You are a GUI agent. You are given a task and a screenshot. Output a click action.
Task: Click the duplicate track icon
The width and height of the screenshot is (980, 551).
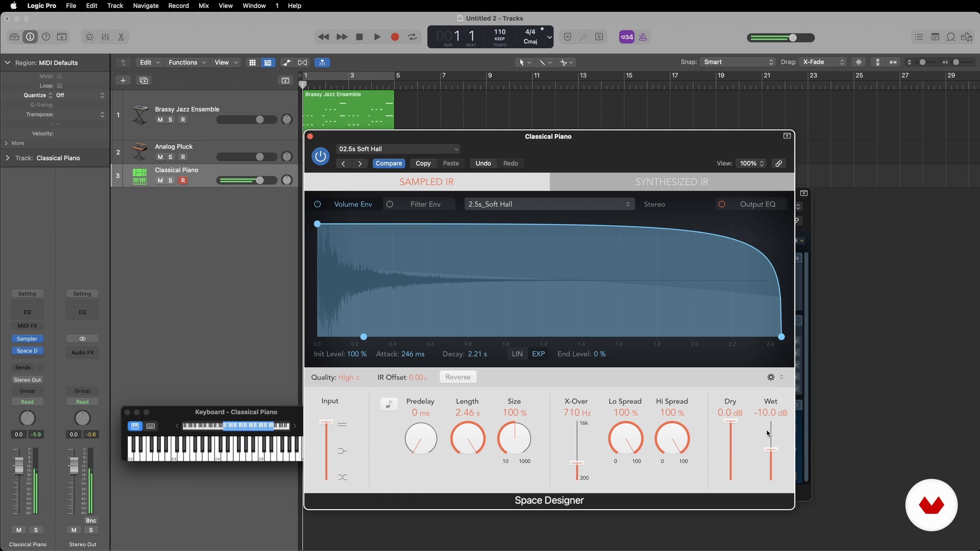tap(144, 81)
